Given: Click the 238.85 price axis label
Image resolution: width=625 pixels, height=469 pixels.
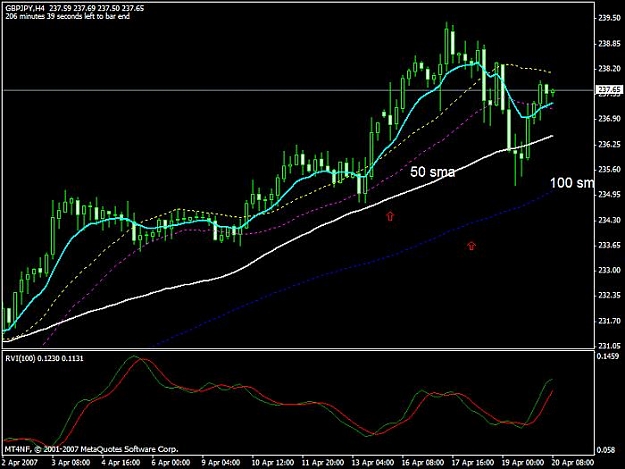Looking at the screenshot, I should [x=609, y=43].
